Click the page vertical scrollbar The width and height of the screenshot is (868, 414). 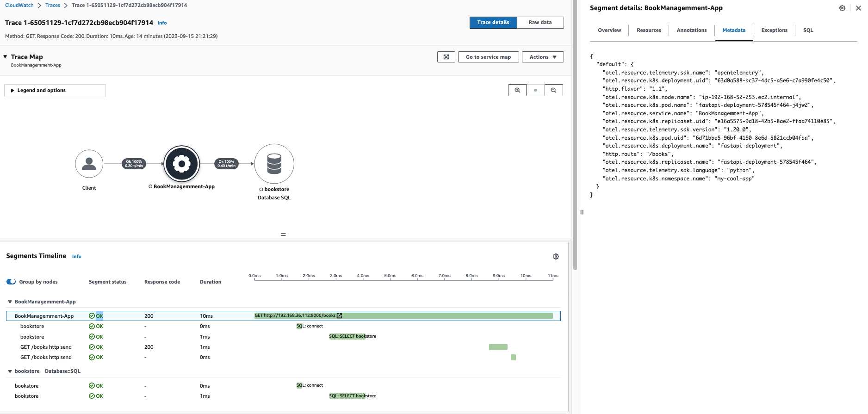pyautogui.click(x=575, y=134)
